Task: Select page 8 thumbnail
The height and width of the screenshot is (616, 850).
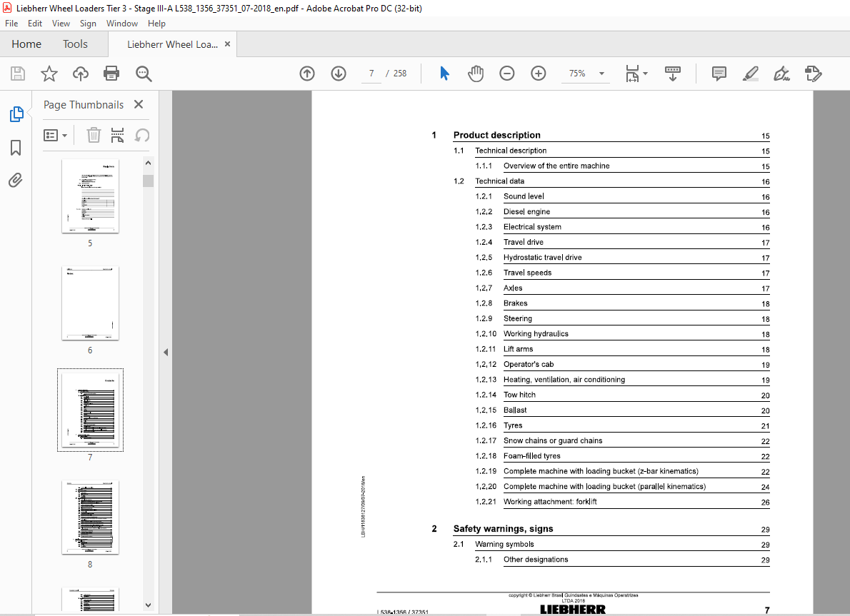Action: [x=90, y=517]
